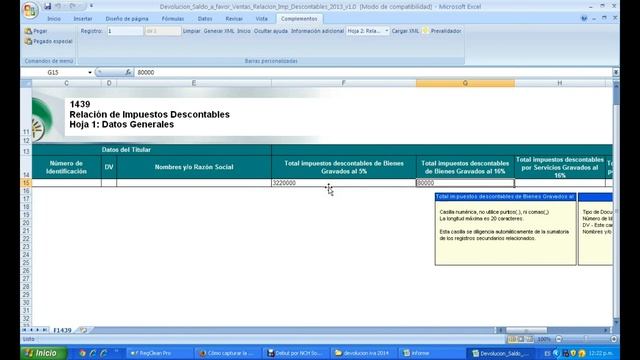The width and height of the screenshot is (640, 360).
Task: Click the horizontal scrollbar thumb
Action: (x=526, y=330)
